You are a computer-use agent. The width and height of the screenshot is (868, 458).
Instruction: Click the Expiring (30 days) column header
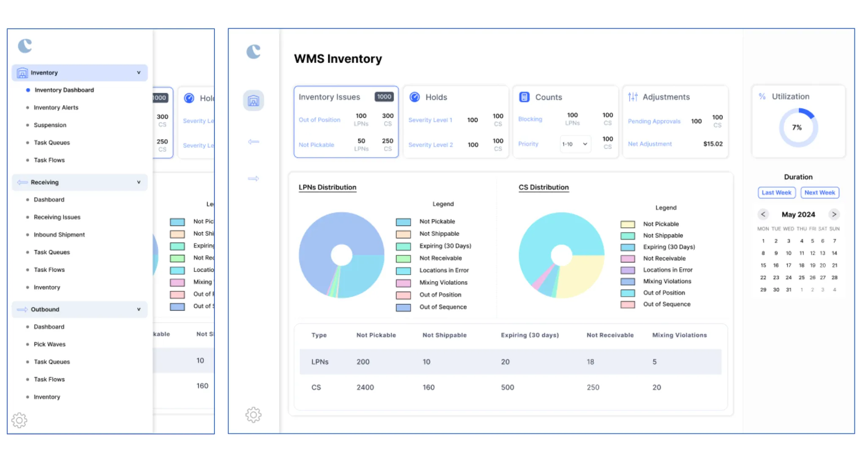pyautogui.click(x=530, y=335)
